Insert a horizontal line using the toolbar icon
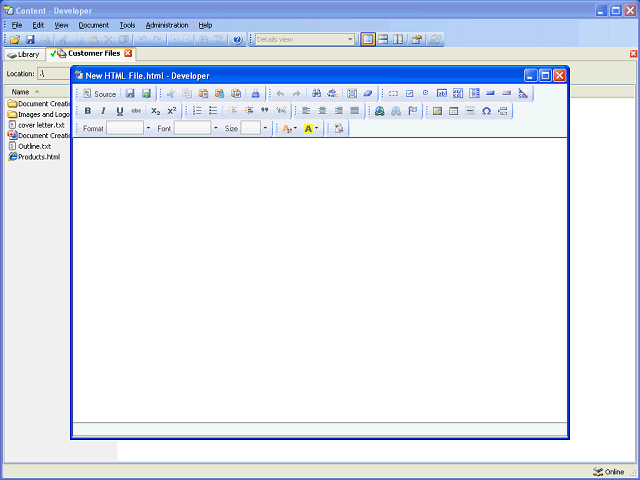Screen dimensions: 640x480 click(x=470, y=111)
